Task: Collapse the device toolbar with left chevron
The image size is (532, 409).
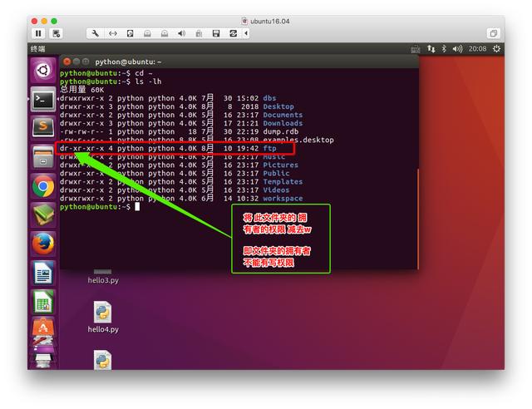Action: point(246,33)
